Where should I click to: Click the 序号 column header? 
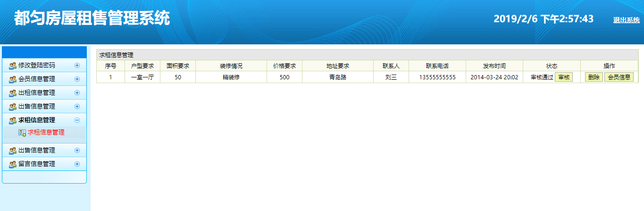coord(111,66)
